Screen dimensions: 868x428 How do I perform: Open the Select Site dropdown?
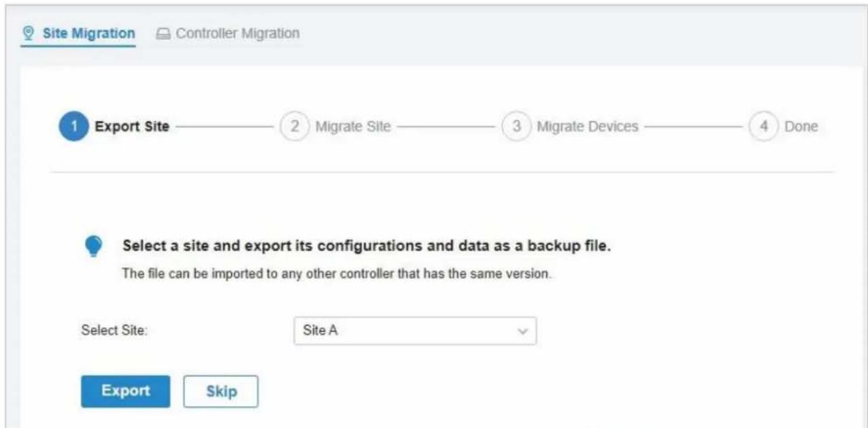click(415, 331)
